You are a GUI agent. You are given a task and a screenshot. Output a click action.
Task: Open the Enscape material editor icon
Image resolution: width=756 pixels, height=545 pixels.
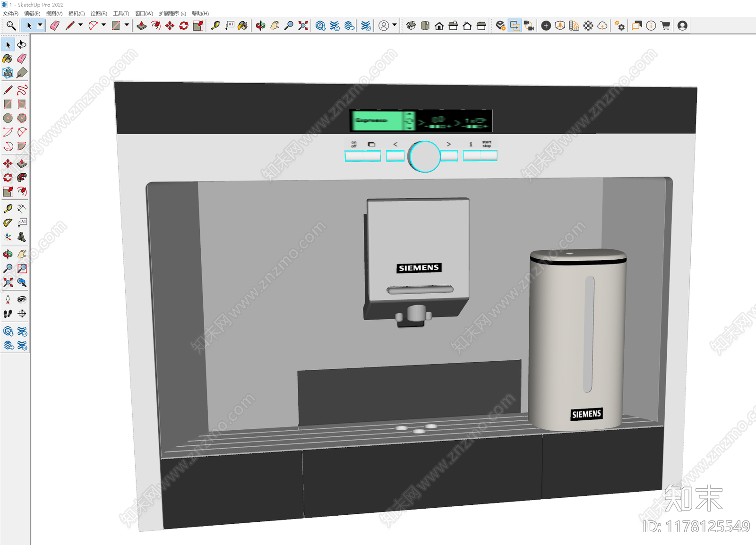coord(588,26)
